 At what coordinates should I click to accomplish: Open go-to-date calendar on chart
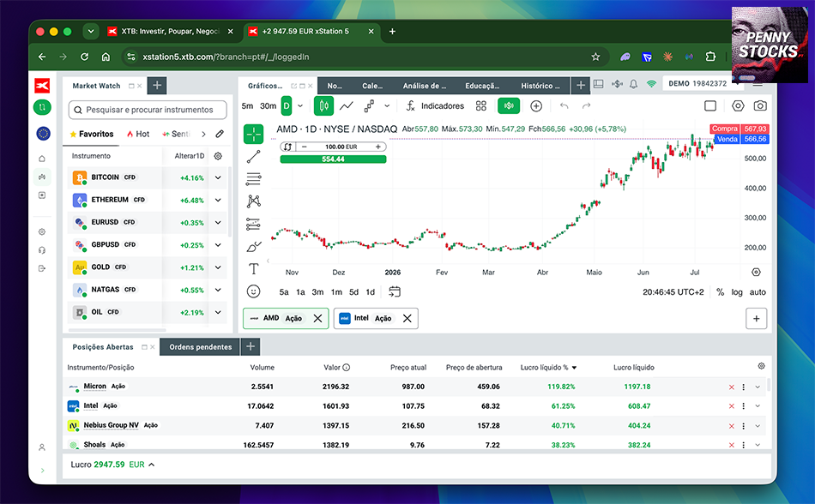click(x=395, y=291)
